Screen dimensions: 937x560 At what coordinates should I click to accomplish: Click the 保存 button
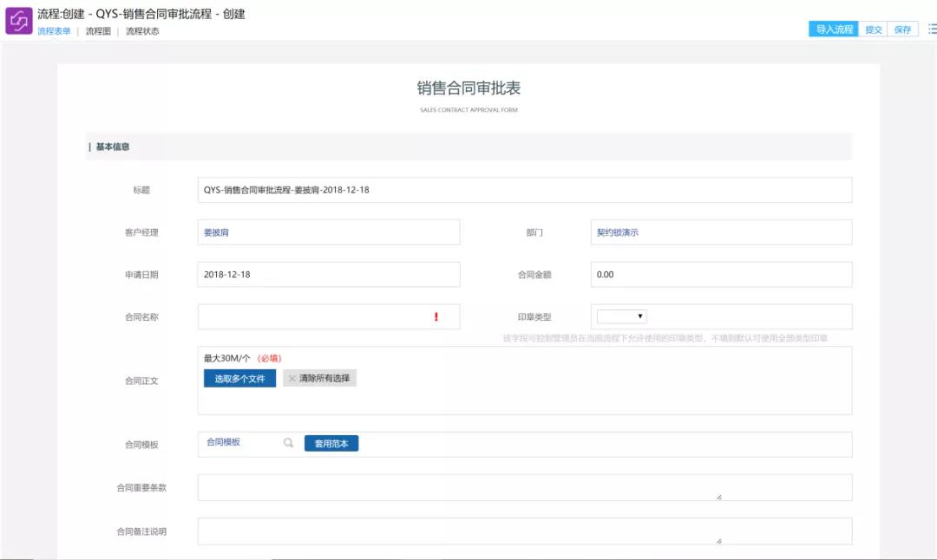tap(902, 29)
